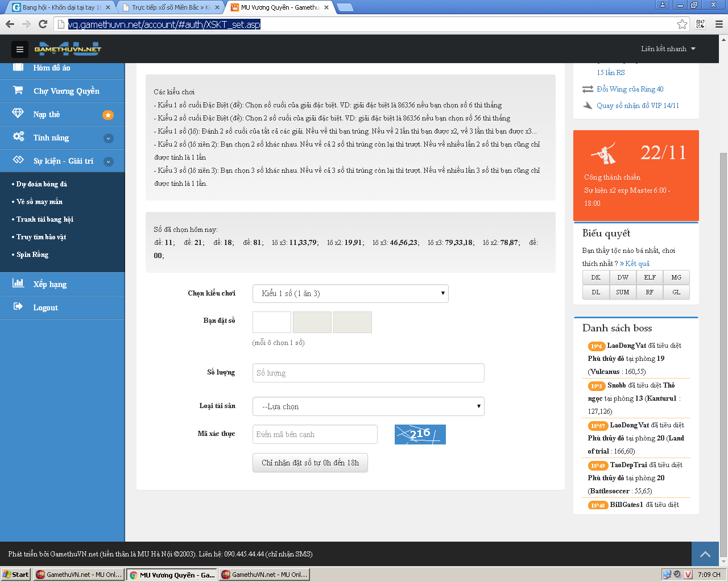The image size is (728, 582).
Task: Click the Logout arrow icon in sidebar
Action: click(x=18, y=307)
